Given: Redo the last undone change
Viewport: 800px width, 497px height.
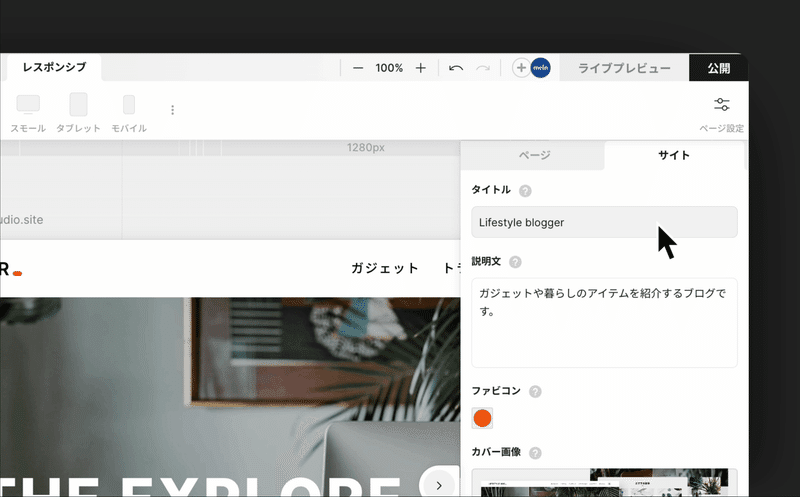Looking at the screenshot, I should [483, 68].
